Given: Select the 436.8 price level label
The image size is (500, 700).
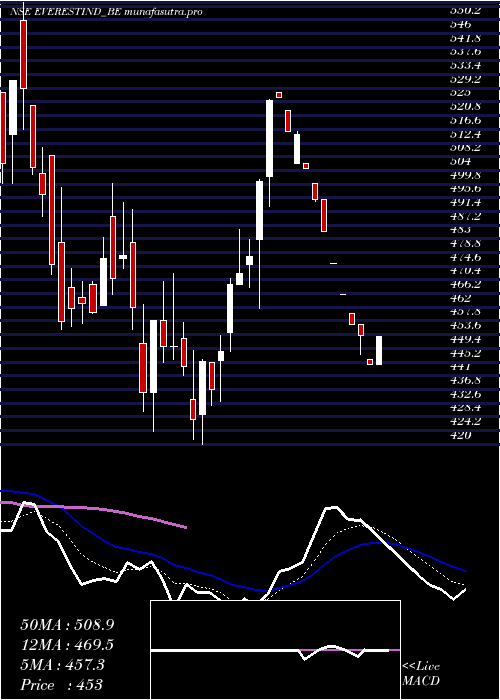Looking at the screenshot, I should [465, 380].
